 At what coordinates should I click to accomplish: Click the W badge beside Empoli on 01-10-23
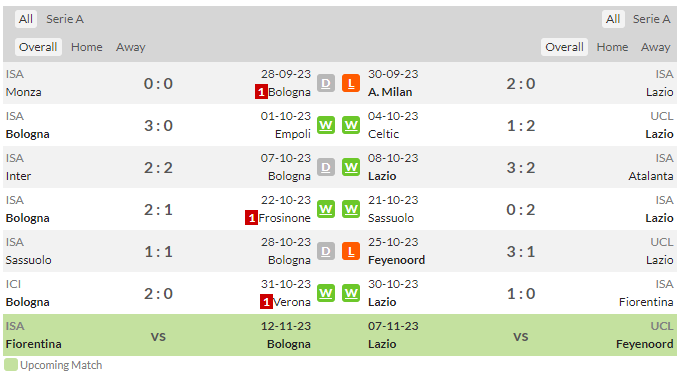pos(326,125)
